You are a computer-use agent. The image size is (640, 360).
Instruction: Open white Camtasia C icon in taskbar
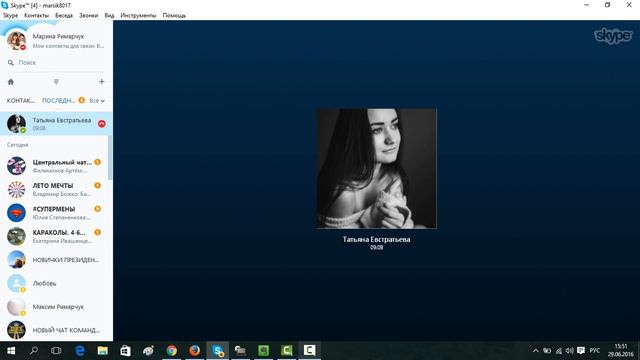click(x=309, y=351)
